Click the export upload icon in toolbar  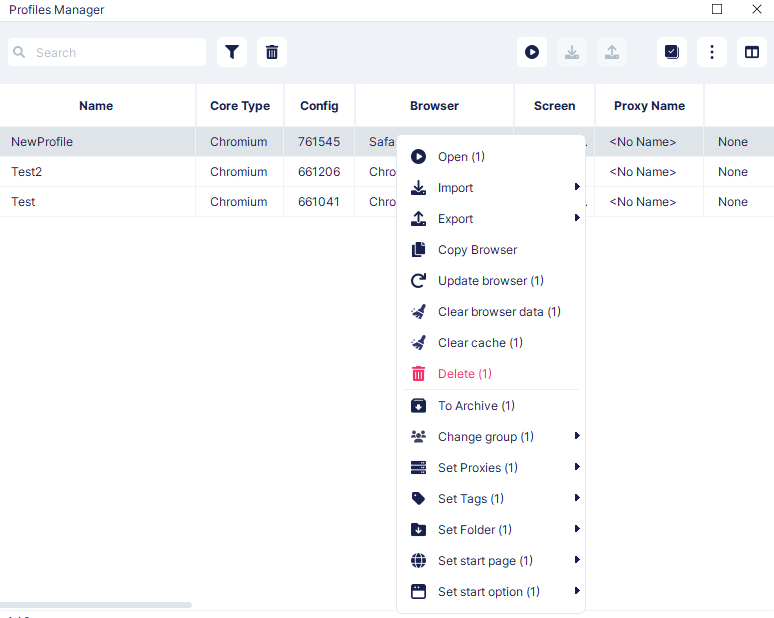coord(612,52)
